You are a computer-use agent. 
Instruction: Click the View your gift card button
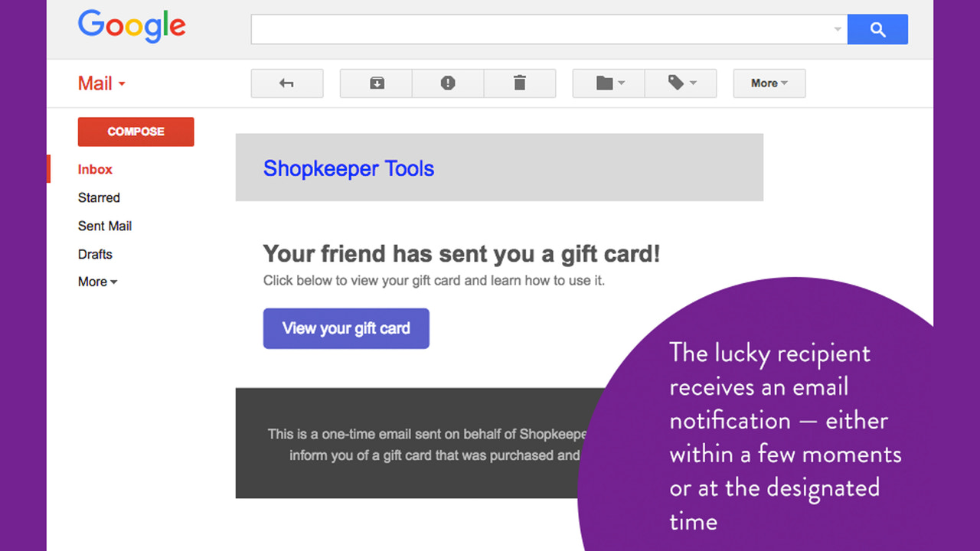point(346,328)
